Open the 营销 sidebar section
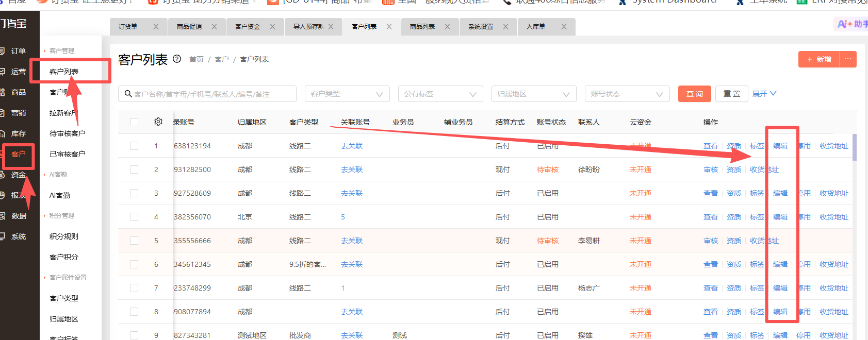The height and width of the screenshot is (340, 868). pos(19,113)
